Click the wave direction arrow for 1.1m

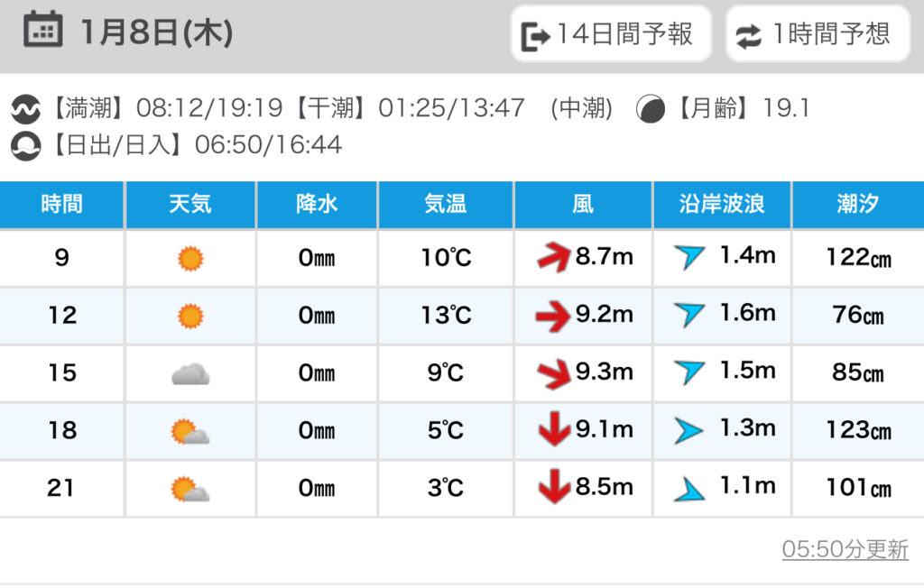689,489
